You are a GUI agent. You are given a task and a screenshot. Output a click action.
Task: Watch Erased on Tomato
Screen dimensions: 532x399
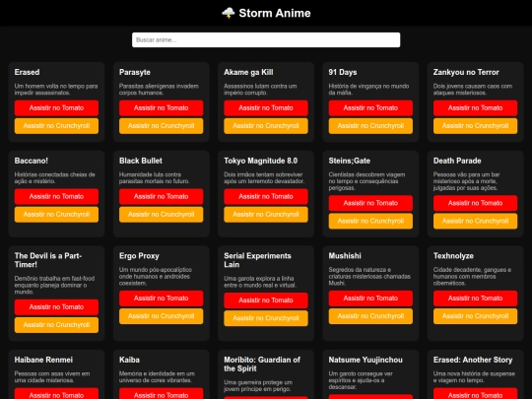[56, 108]
